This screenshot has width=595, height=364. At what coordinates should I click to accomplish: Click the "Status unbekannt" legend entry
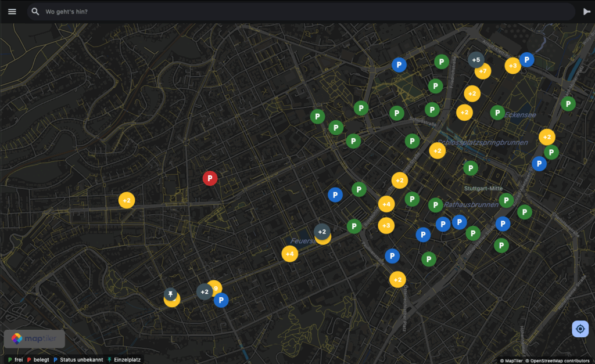tap(80, 360)
